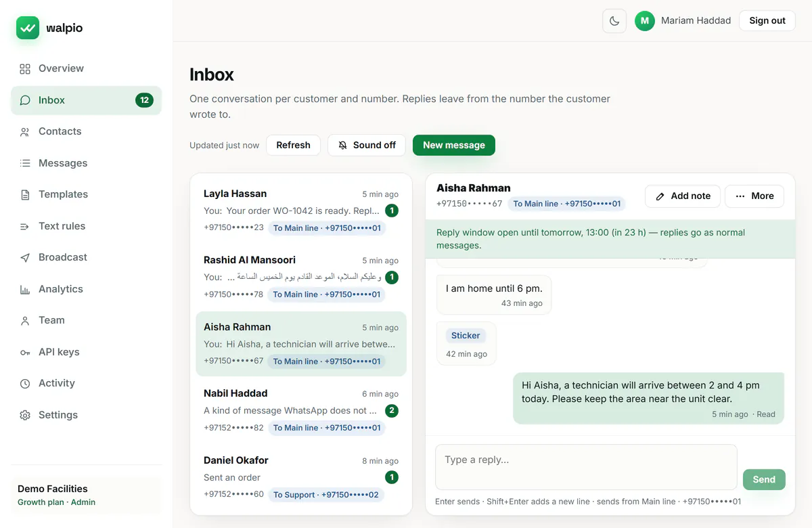Click the reply window open notice

(x=610, y=239)
